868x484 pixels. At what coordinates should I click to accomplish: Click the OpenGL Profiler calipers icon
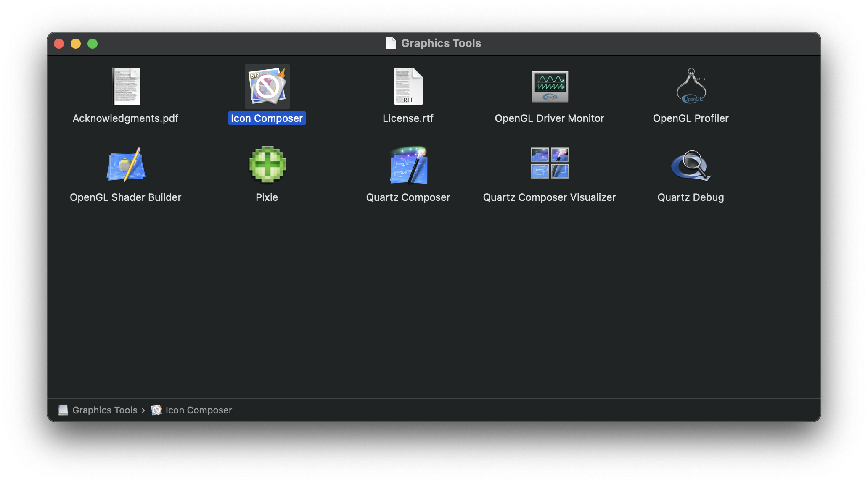tap(691, 86)
